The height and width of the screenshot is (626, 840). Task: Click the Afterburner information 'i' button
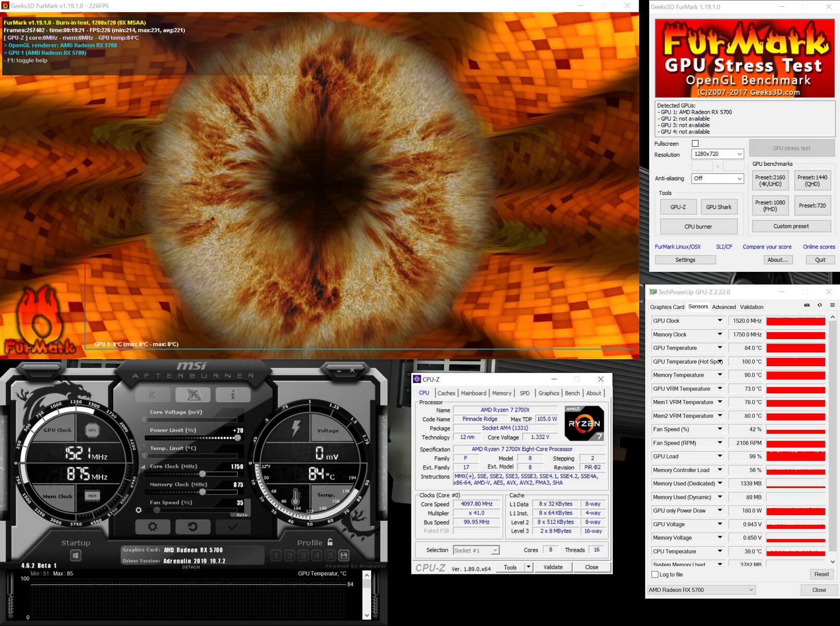coord(233,395)
